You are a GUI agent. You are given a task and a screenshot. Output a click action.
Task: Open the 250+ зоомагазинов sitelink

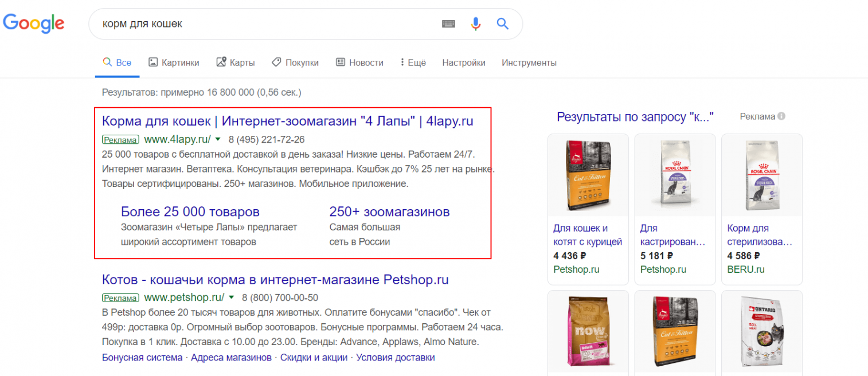[389, 211]
